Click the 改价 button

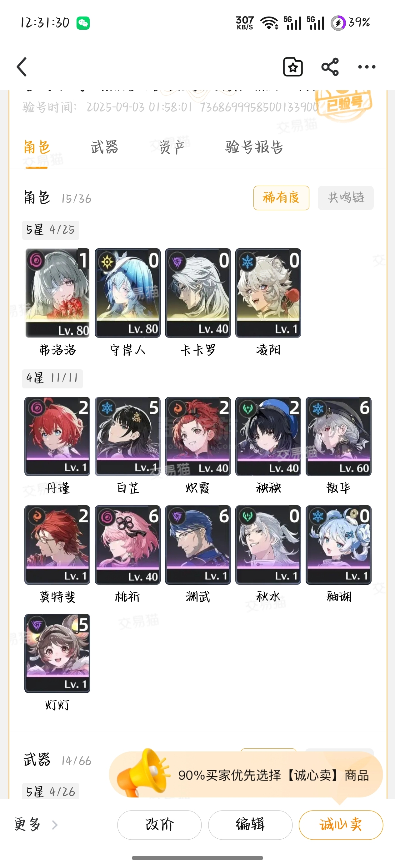coord(160,825)
